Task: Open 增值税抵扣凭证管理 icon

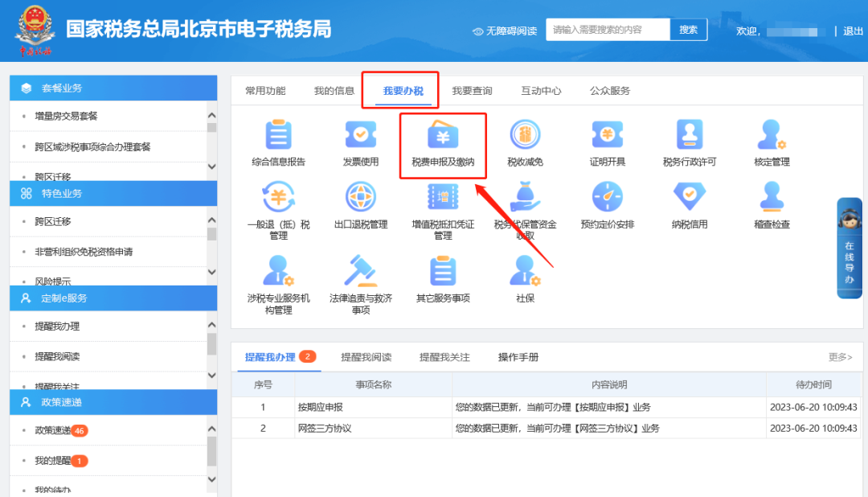Action: click(x=443, y=197)
